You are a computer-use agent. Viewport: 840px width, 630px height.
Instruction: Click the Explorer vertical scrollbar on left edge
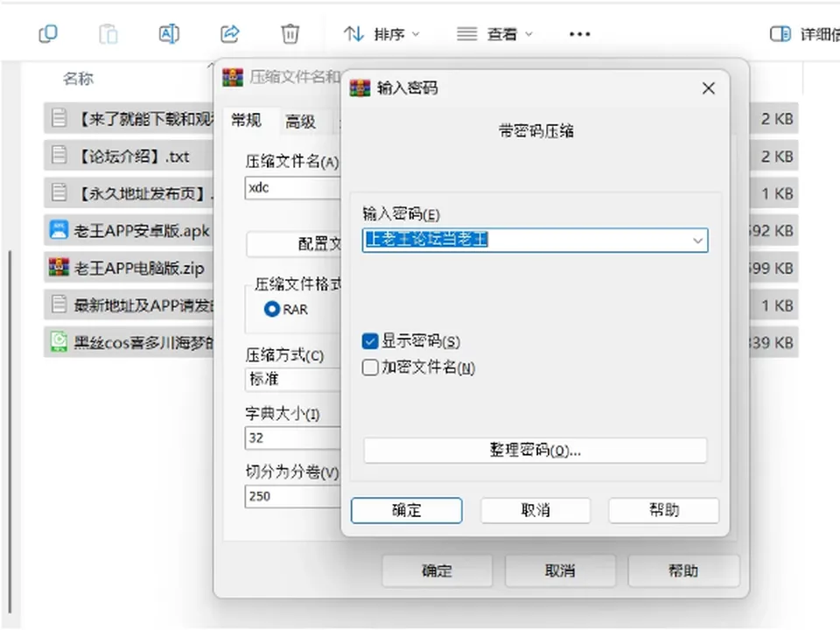tap(10, 431)
